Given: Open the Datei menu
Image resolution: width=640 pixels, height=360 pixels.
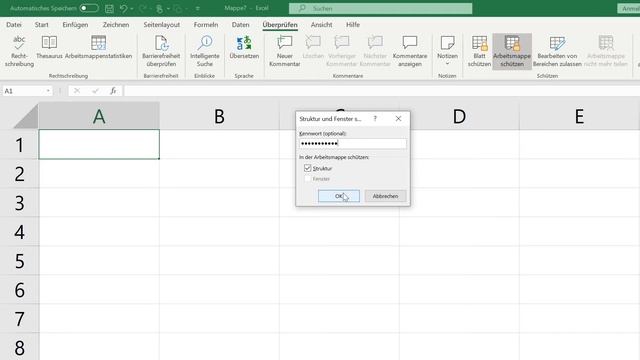Looking at the screenshot, I should [14, 24].
